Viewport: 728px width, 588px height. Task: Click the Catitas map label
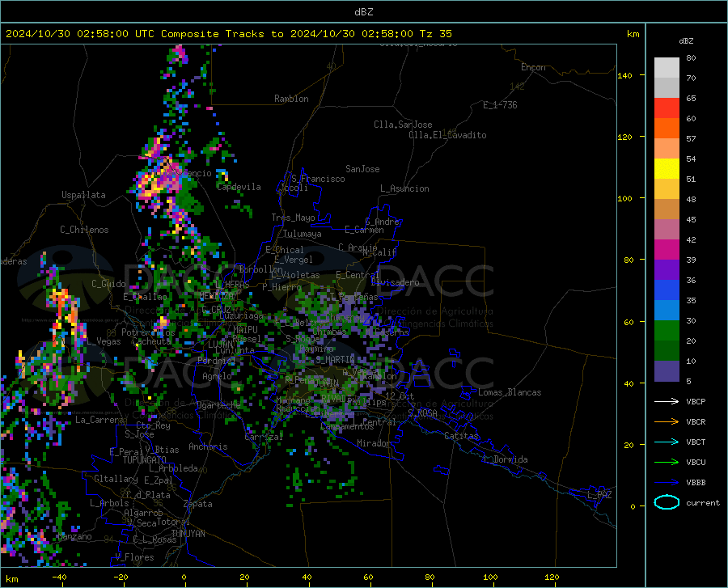[462, 436]
